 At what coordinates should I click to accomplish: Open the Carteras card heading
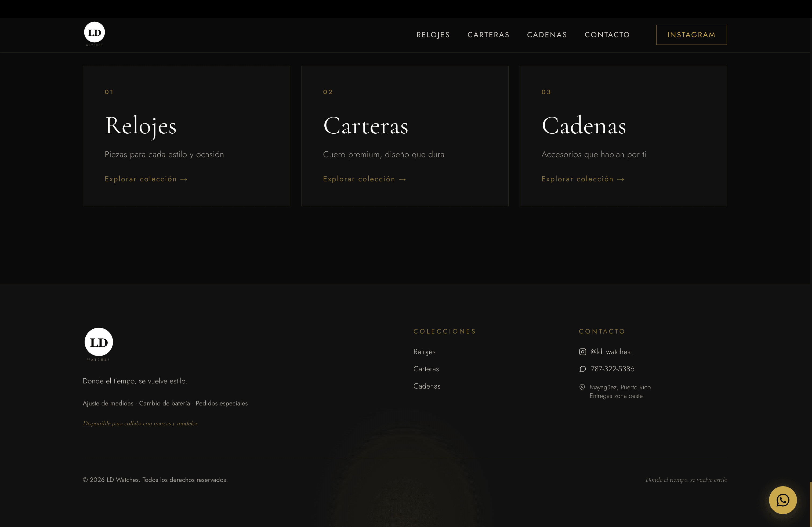(x=365, y=126)
